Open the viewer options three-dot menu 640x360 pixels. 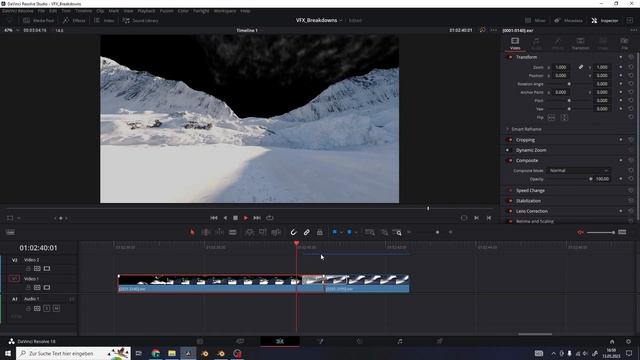[493, 30]
